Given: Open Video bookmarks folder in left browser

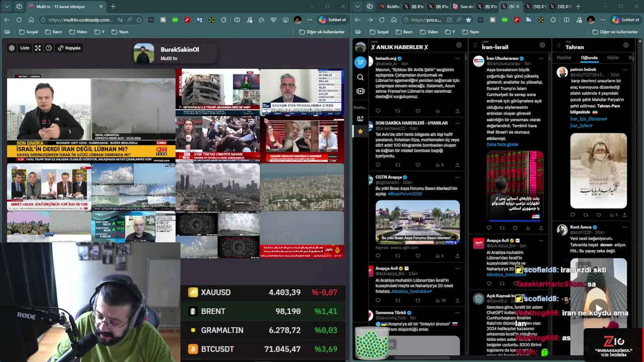Looking at the screenshot, I should [x=78, y=32].
